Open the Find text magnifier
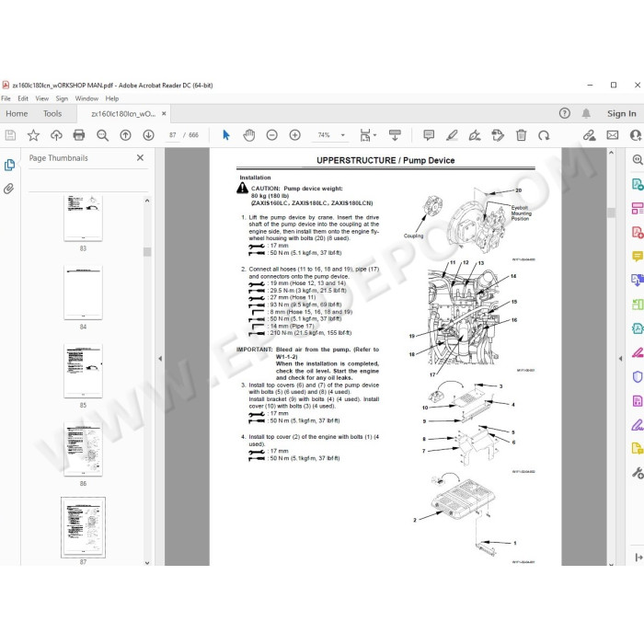This screenshot has height=644, width=644. [x=102, y=135]
